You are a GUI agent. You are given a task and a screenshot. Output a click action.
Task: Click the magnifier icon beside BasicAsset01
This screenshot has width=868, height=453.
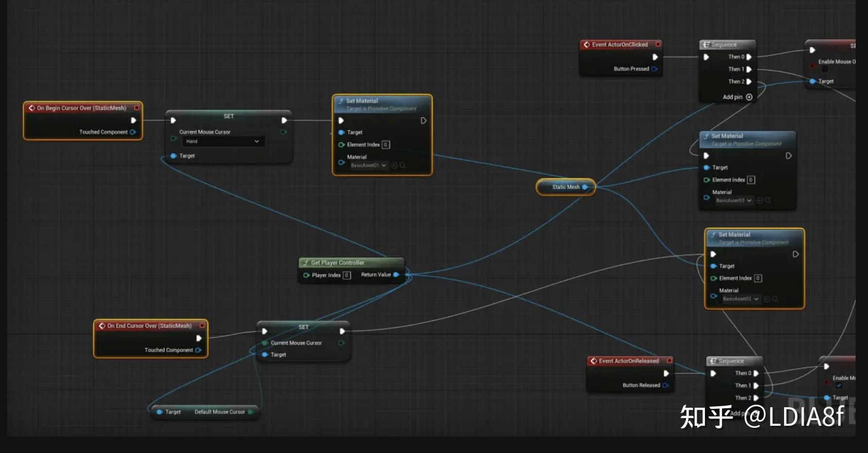403,166
